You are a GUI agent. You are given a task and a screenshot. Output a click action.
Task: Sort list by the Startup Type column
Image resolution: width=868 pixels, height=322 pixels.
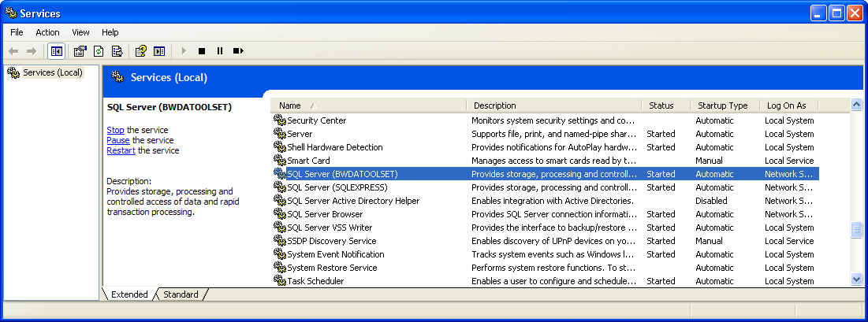tap(724, 105)
